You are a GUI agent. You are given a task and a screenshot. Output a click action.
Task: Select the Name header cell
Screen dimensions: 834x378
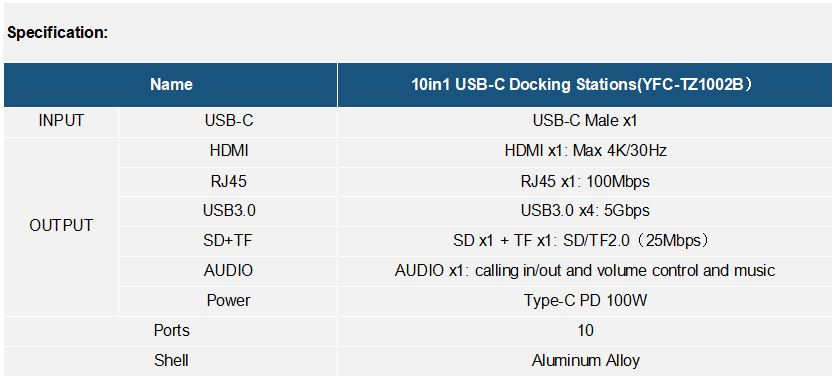click(x=171, y=85)
